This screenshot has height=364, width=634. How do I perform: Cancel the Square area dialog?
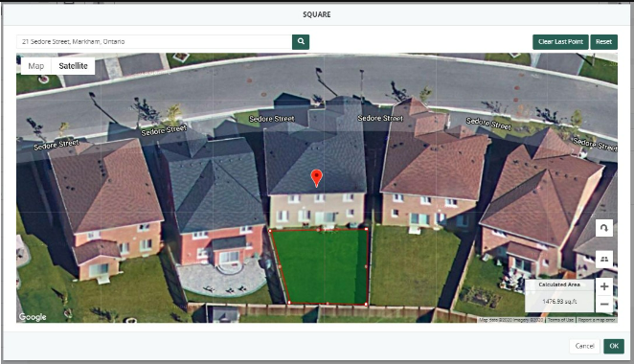coord(584,346)
